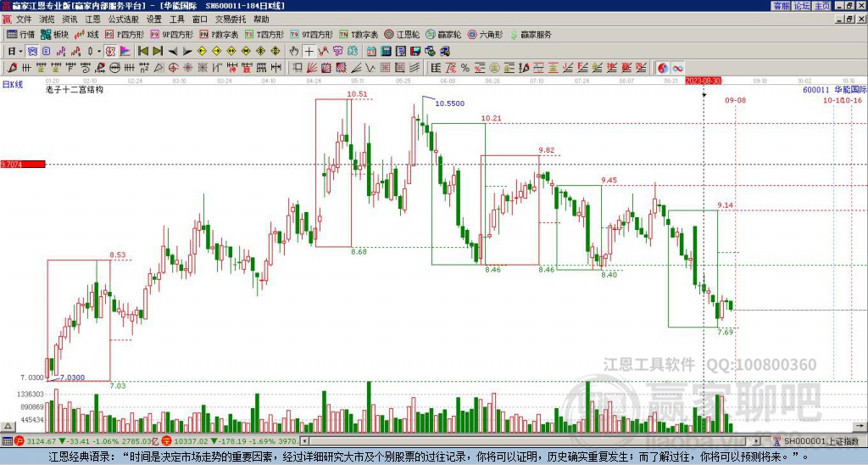The width and height of the screenshot is (868, 465).
Task: Toggle the crosshair cursor tool
Action: point(309,51)
